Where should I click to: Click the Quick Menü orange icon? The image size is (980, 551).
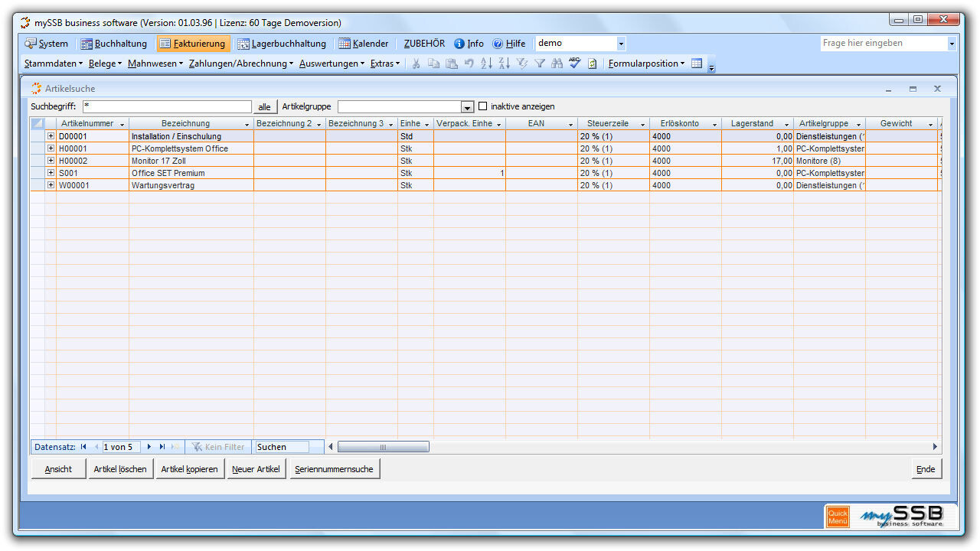[x=838, y=517]
